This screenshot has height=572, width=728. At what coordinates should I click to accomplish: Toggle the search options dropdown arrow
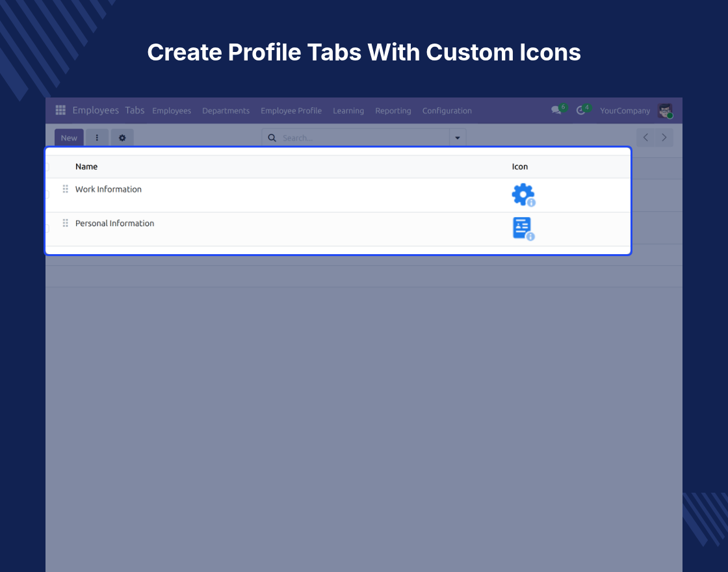[x=458, y=138]
